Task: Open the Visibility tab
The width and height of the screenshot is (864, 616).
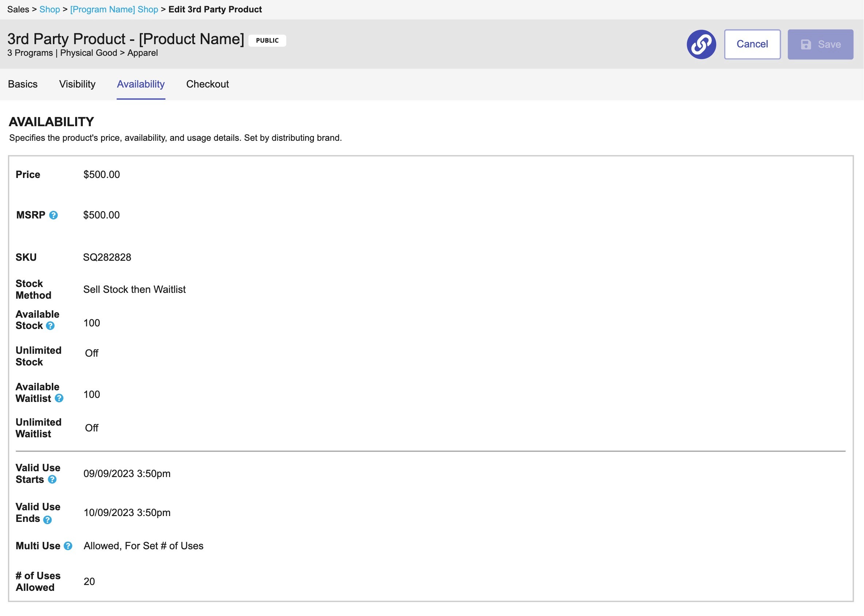Action: pos(77,84)
